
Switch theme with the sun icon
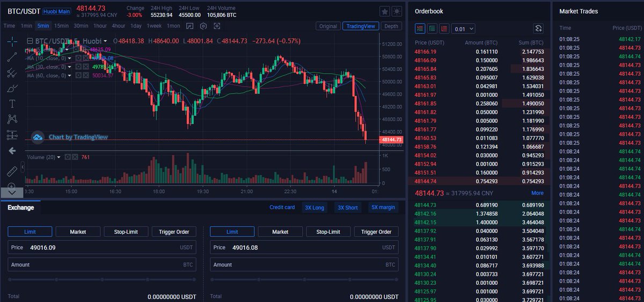tap(397, 11)
